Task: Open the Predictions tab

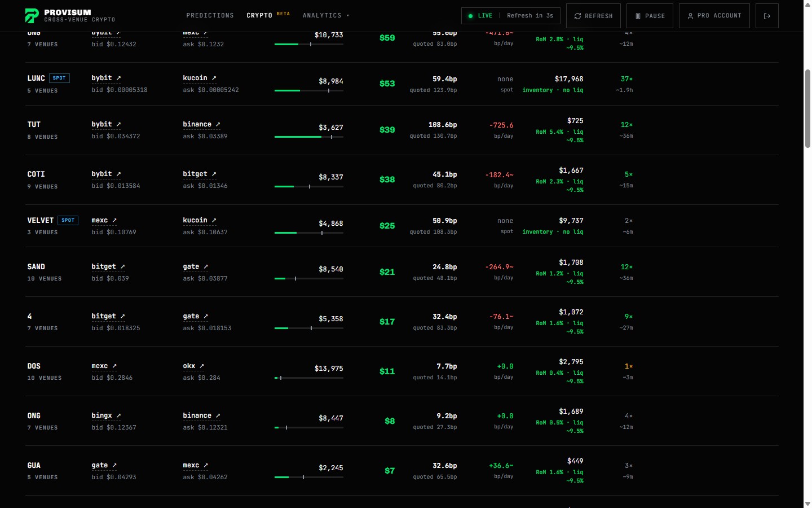Action: (210, 16)
